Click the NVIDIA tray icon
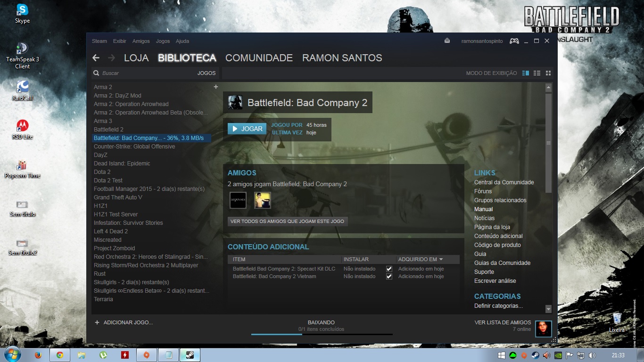The width and height of the screenshot is (644, 362). pyautogui.click(x=558, y=355)
